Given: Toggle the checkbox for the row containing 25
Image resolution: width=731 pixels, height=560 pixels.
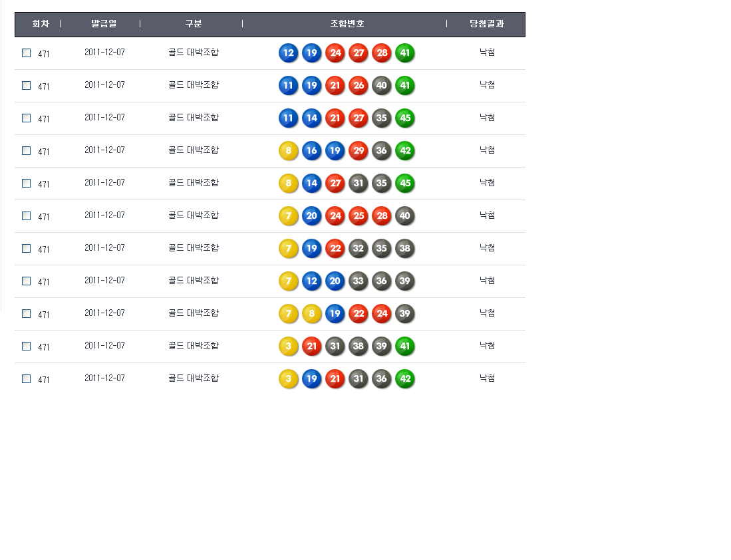Looking at the screenshot, I should 27,216.
